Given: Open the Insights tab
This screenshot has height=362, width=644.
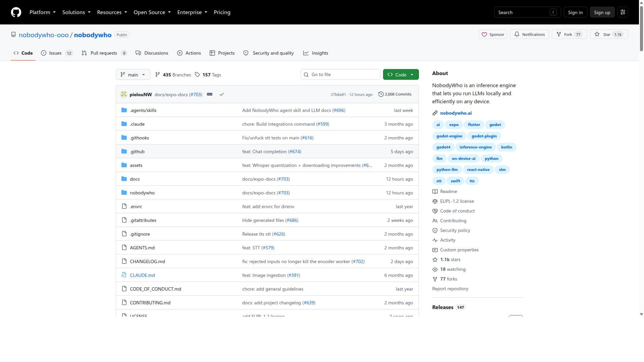Looking at the screenshot, I should [316, 53].
